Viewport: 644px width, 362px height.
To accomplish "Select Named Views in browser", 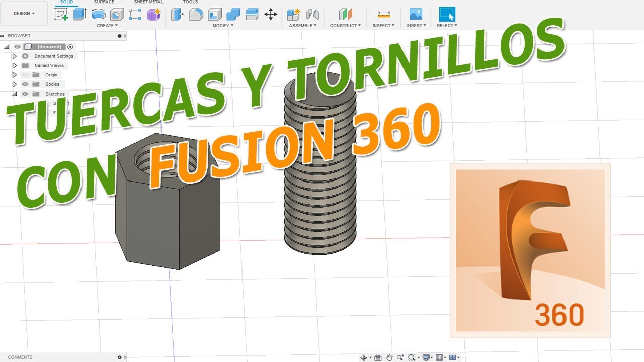I will (49, 65).
